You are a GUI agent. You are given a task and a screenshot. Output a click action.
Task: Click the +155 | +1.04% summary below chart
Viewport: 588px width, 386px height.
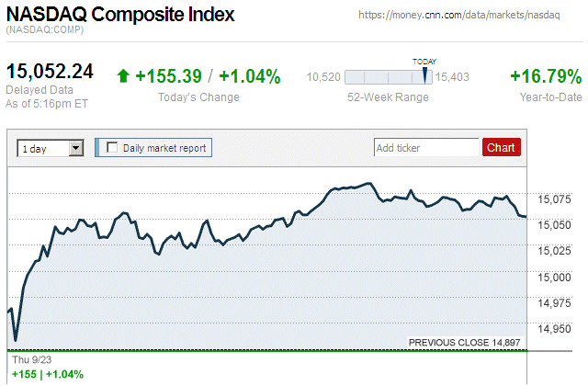point(47,374)
